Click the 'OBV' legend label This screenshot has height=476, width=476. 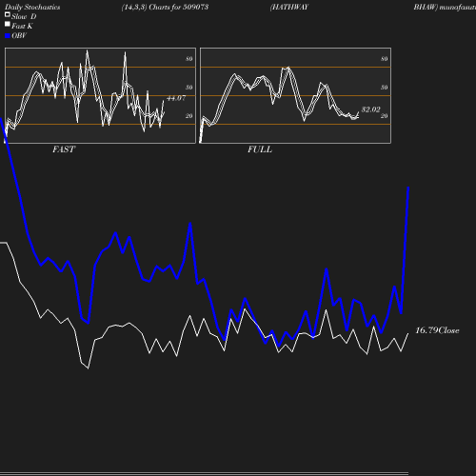pyautogui.click(x=19, y=35)
